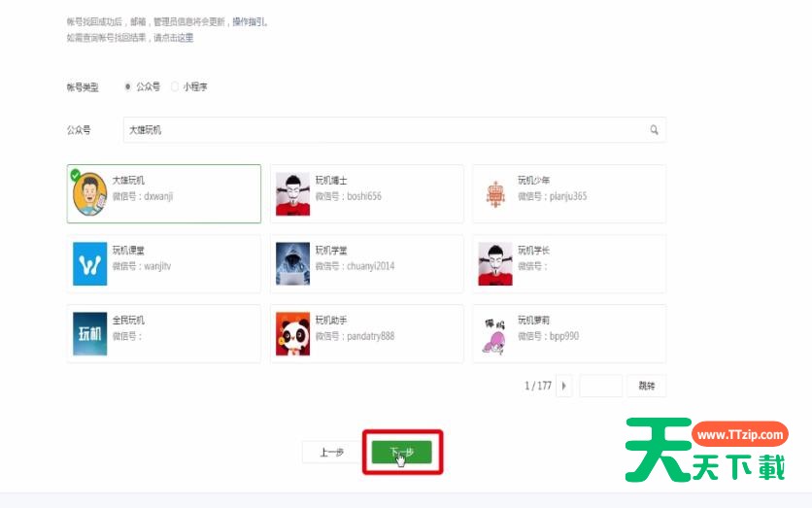Viewport: 812px width, 508px height.
Task: Click the 跳转 jump button
Action: click(646, 386)
